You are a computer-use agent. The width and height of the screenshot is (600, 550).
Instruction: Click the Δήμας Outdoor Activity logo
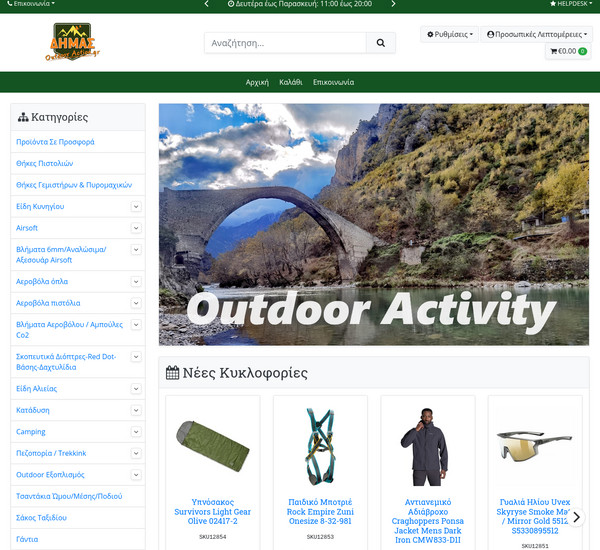[72, 42]
